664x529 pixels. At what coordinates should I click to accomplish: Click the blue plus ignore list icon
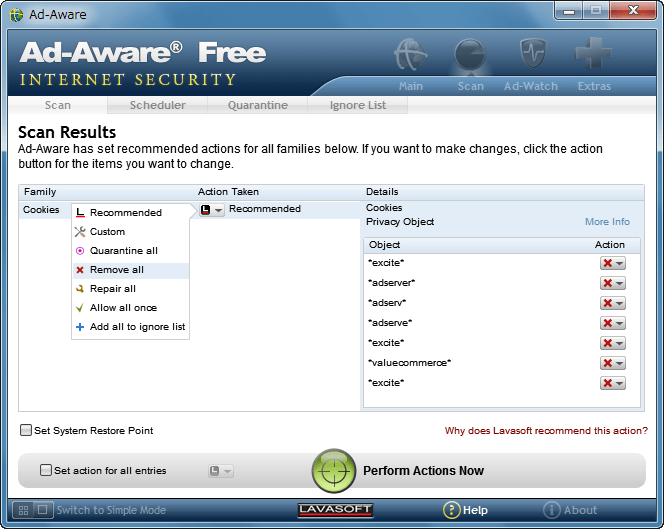pos(80,327)
